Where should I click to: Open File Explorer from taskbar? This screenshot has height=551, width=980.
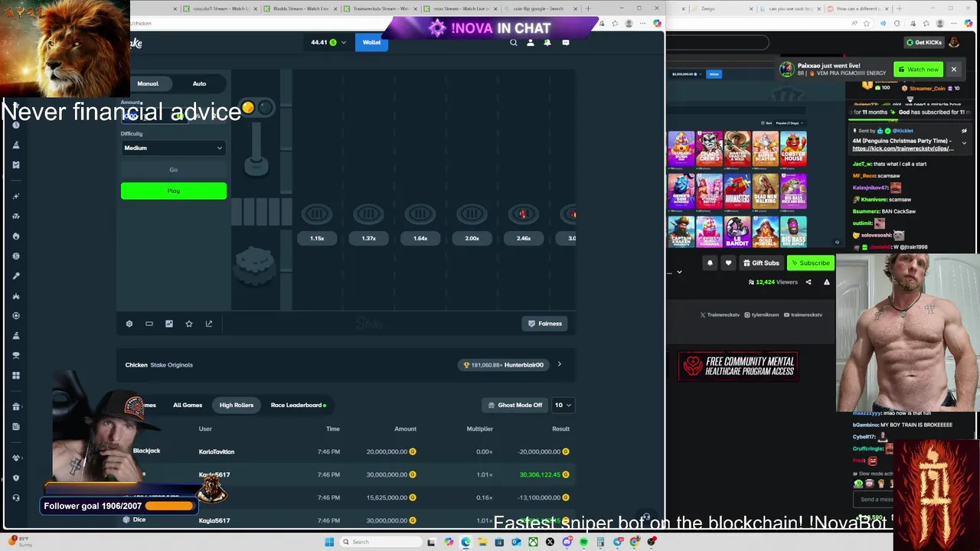(x=482, y=542)
